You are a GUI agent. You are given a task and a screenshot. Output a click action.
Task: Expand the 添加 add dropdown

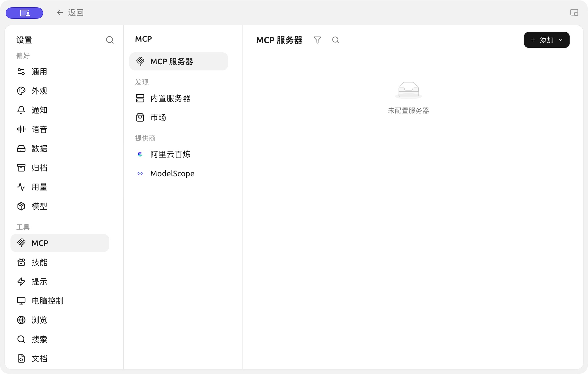click(547, 40)
